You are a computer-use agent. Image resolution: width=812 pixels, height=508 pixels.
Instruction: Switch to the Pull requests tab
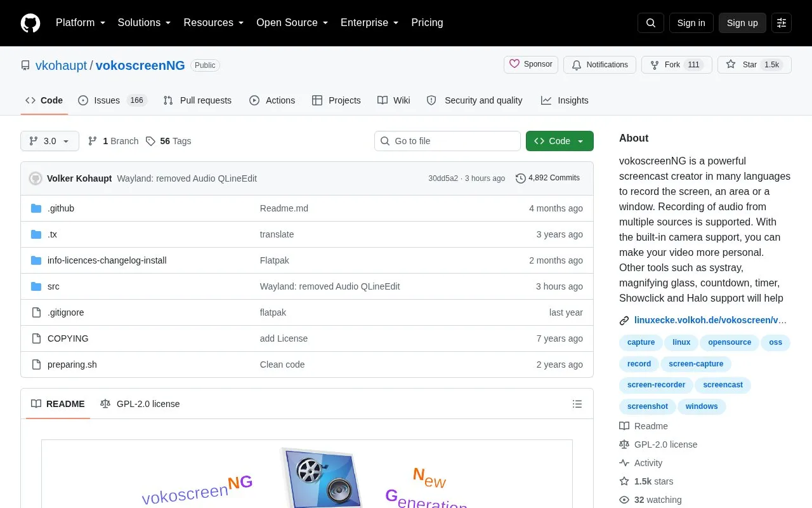(x=197, y=100)
